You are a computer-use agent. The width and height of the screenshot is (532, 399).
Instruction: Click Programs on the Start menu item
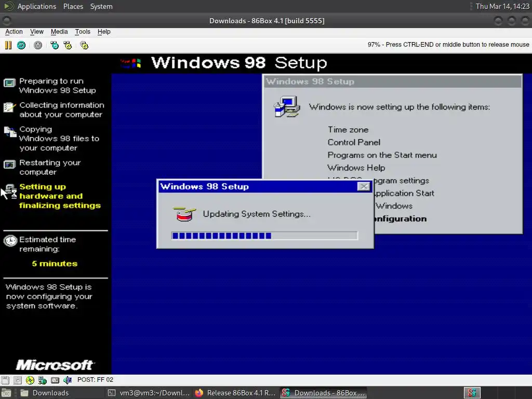pyautogui.click(x=382, y=155)
